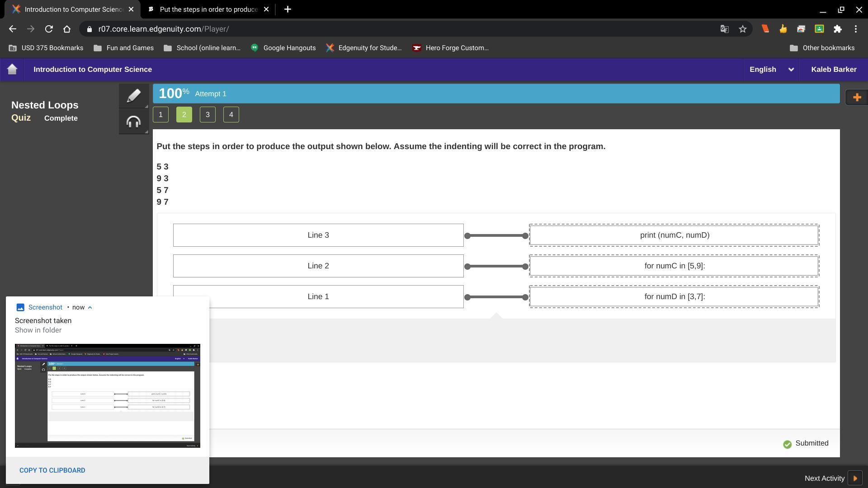Image resolution: width=868 pixels, height=488 pixels.
Task: Collapse the Screenshot notification chevron
Action: point(90,307)
